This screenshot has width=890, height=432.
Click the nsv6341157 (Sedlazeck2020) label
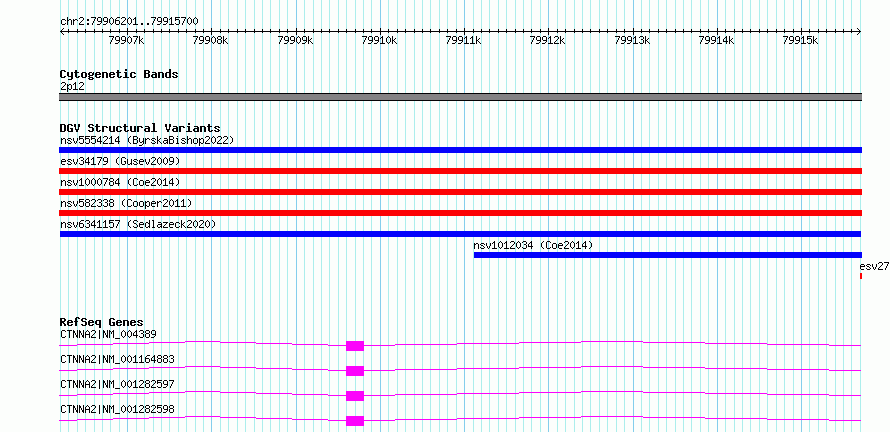[138, 224]
